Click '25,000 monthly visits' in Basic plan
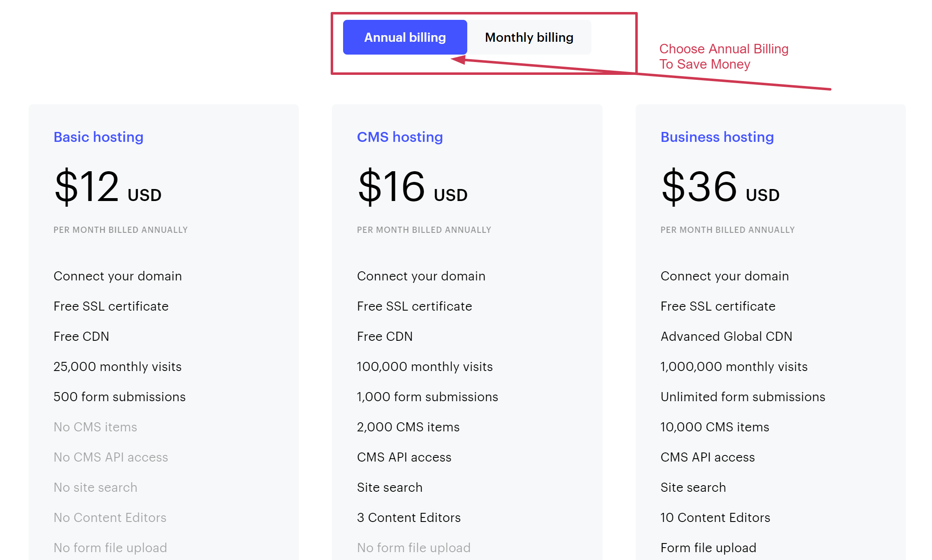Screen dimensions: 932x560 tap(118, 366)
